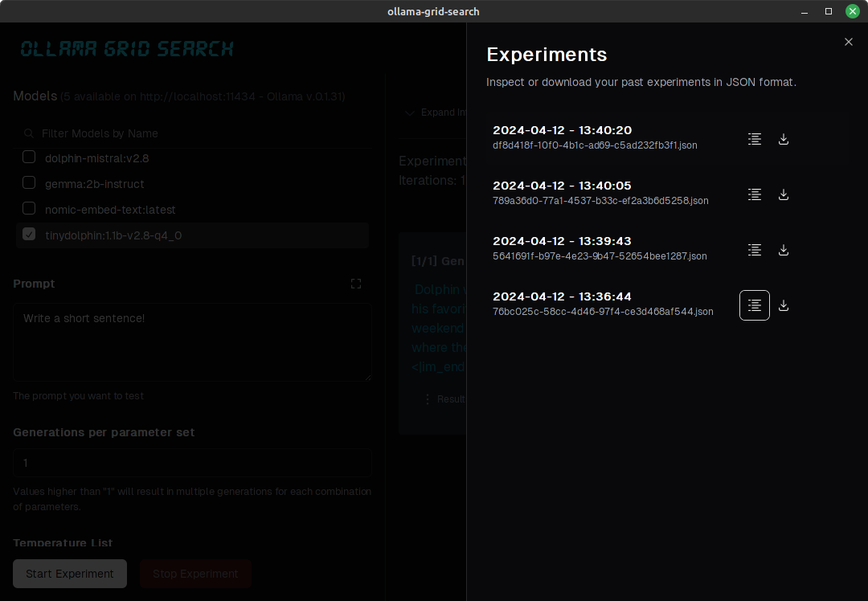Viewport: 868px width, 601px height.
Task: Select the 2024-04-12 - 13:40:05 entry title
Action: coord(562,186)
